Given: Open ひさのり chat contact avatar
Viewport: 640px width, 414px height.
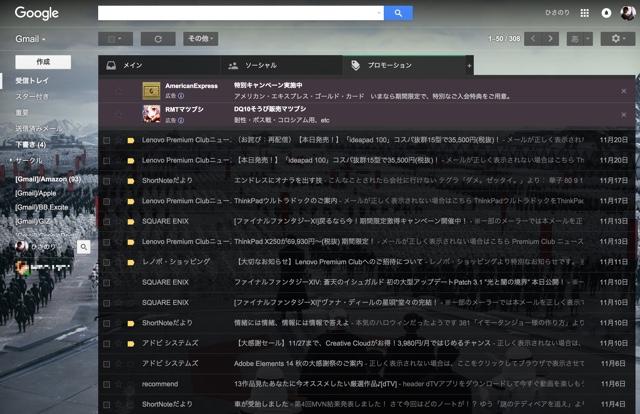Looking at the screenshot, I should [x=21, y=246].
